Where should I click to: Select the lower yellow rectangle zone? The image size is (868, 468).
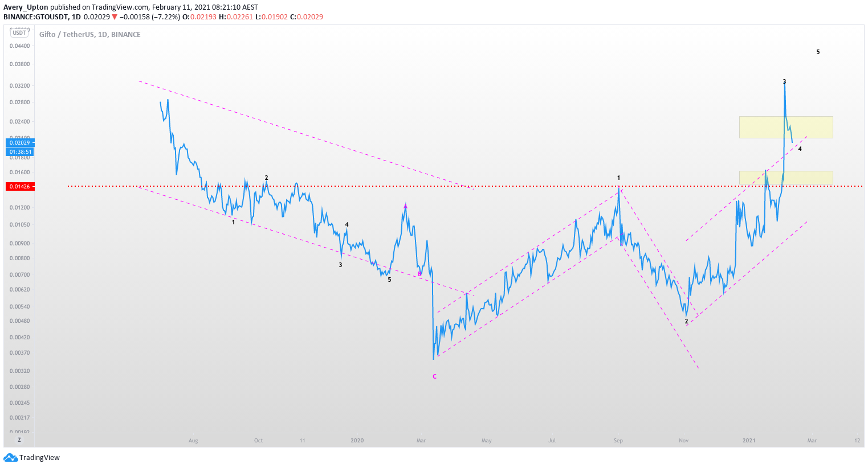click(x=786, y=178)
